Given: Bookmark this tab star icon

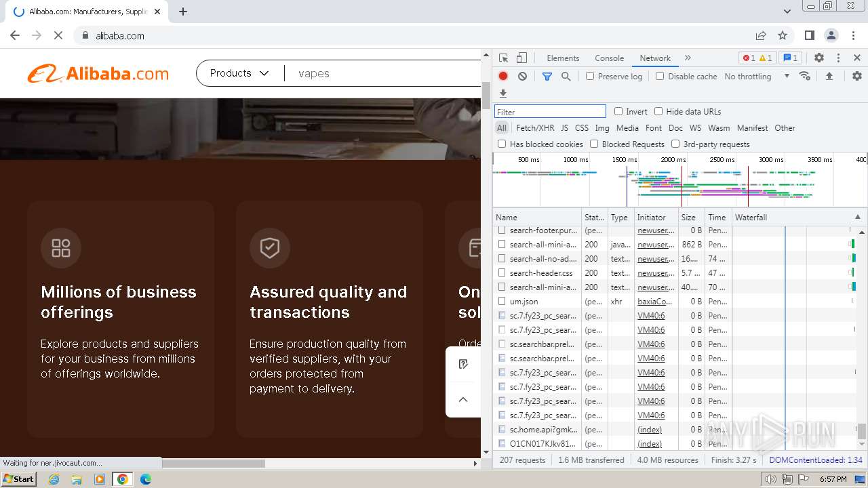Looking at the screenshot, I should (783, 35).
